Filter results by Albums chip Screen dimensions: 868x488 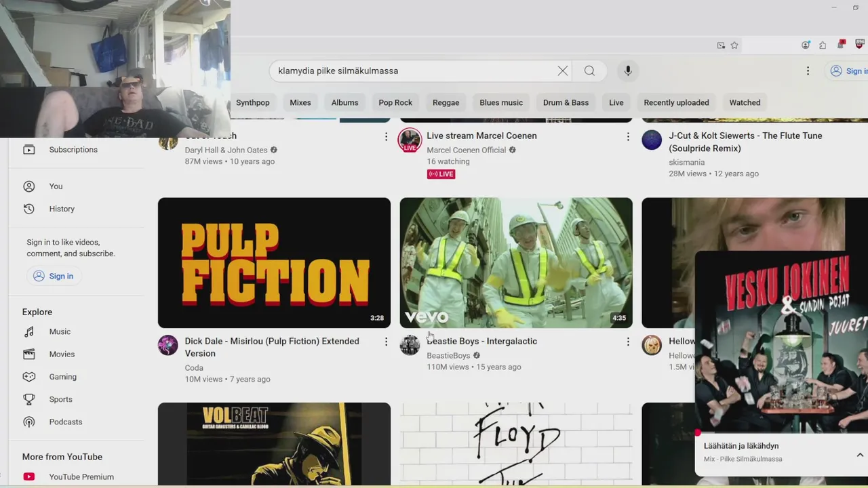tap(344, 102)
